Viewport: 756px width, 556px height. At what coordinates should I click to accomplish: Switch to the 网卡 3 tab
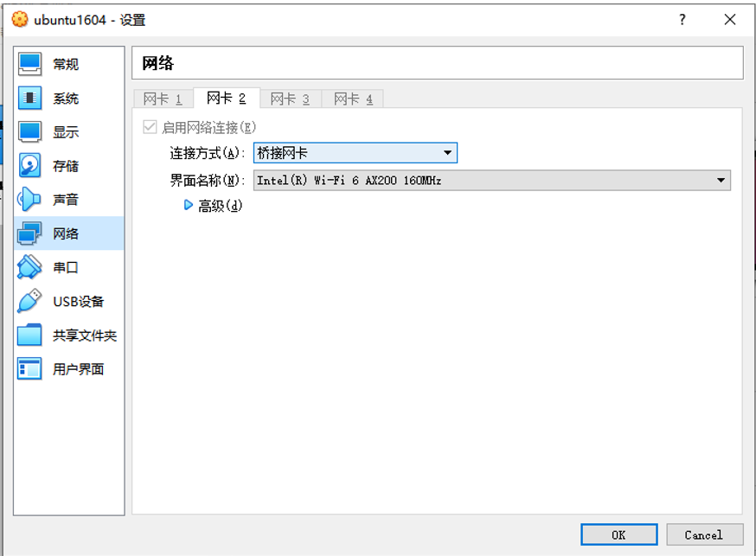tap(289, 98)
